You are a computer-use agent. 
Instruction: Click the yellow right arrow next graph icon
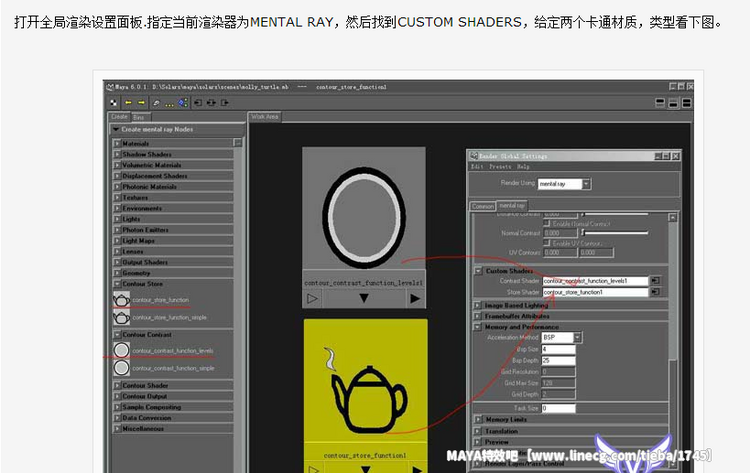click(141, 103)
